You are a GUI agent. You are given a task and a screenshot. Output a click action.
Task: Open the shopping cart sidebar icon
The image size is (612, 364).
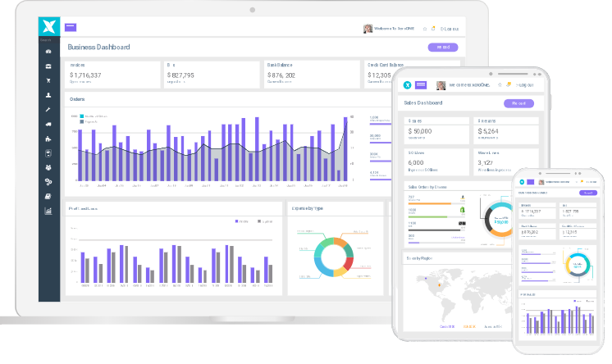click(48, 80)
